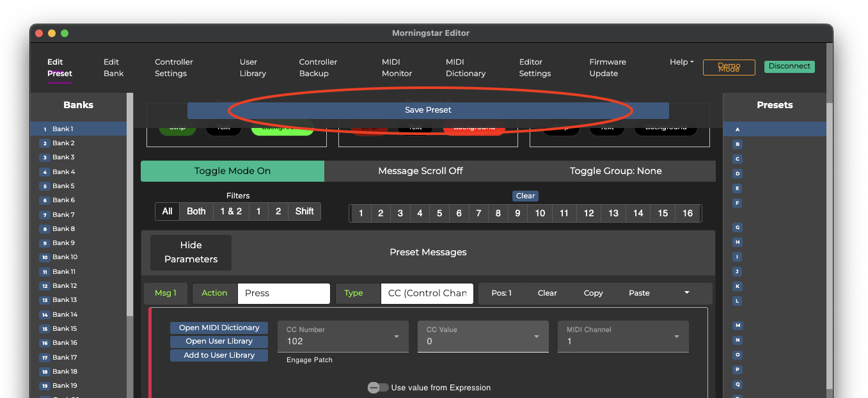Click the Demo Mode button
The image size is (868, 398).
(x=729, y=67)
